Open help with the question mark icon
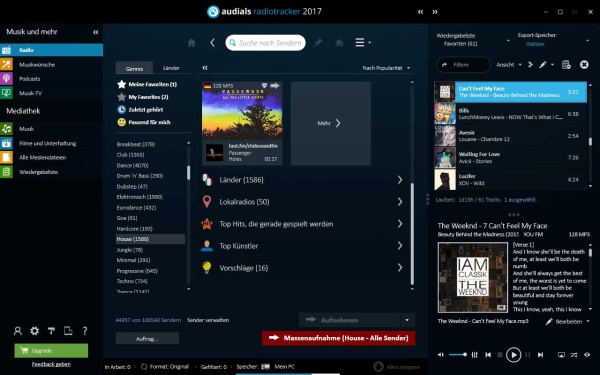The width and height of the screenshot is (600, 375). pyautogui.click(x=85, y=331)
